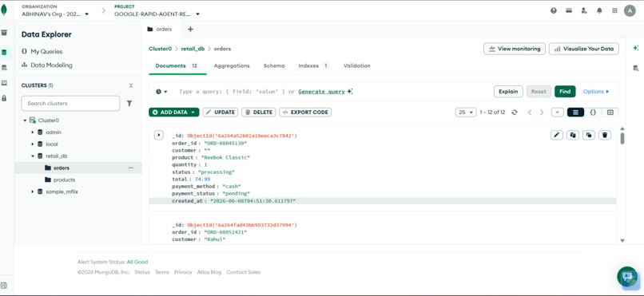
Task: Open the chat support bubble
Action: click(x=627, y=277)
